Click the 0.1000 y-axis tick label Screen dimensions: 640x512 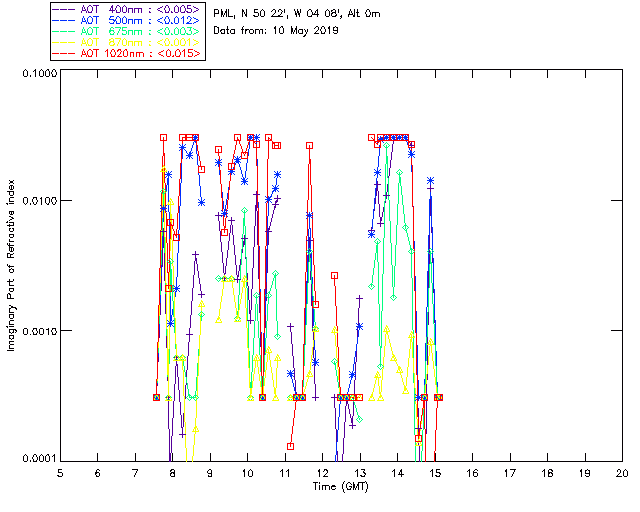pyautogui.click(x=37, y=75)
